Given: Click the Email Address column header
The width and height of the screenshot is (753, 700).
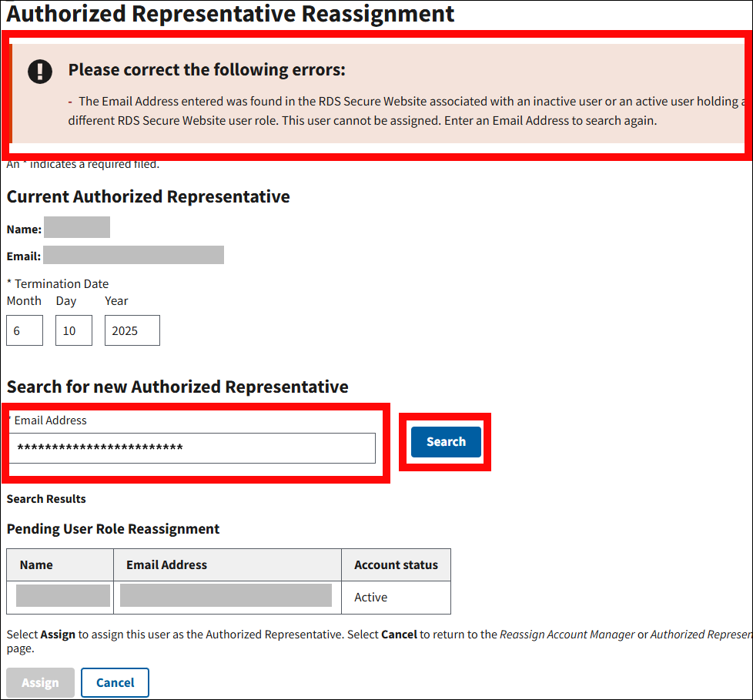Looking at the screenshot, I should point(166,564).
